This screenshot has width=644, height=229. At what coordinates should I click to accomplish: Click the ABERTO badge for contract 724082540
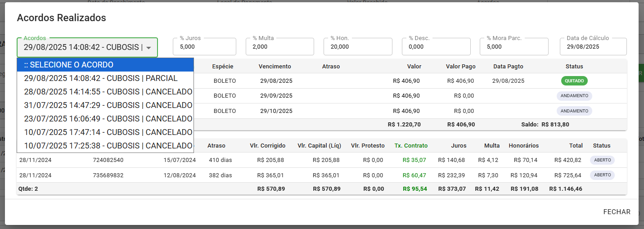click(602, 160)
